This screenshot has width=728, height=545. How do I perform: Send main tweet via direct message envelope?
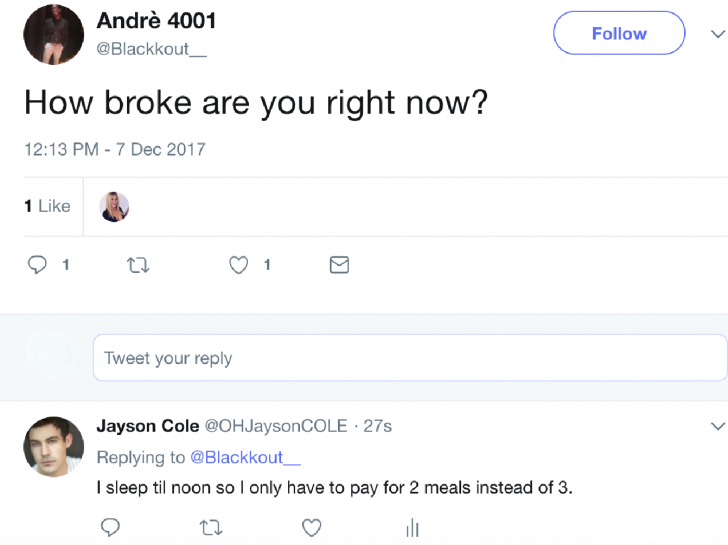point(339,265)
